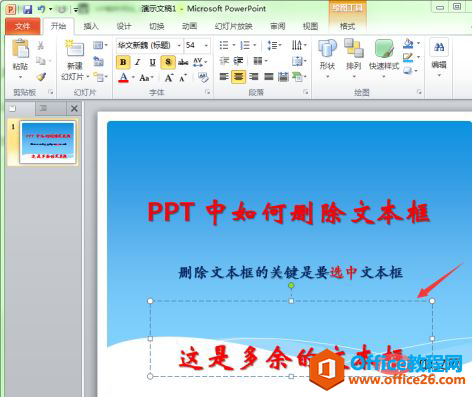Toggle Underline formatting button
Image resolution: width=472 pixels, height=397 pixels.
click(153, 62)
